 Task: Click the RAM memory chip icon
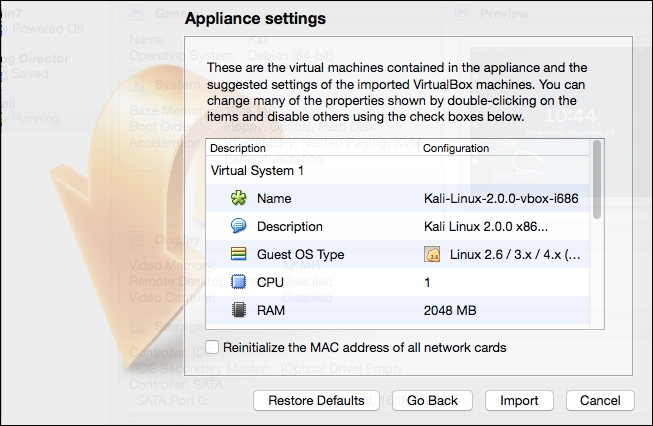coord(239,310)
